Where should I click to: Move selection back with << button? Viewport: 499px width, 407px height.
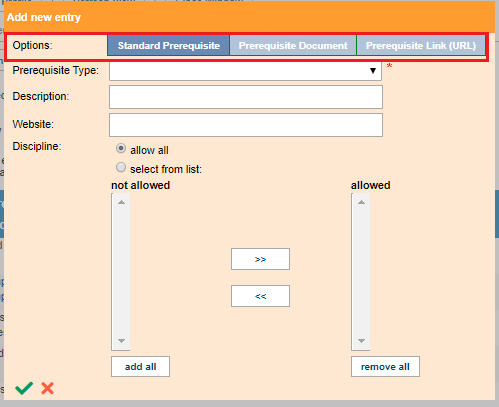click(260, 296)
